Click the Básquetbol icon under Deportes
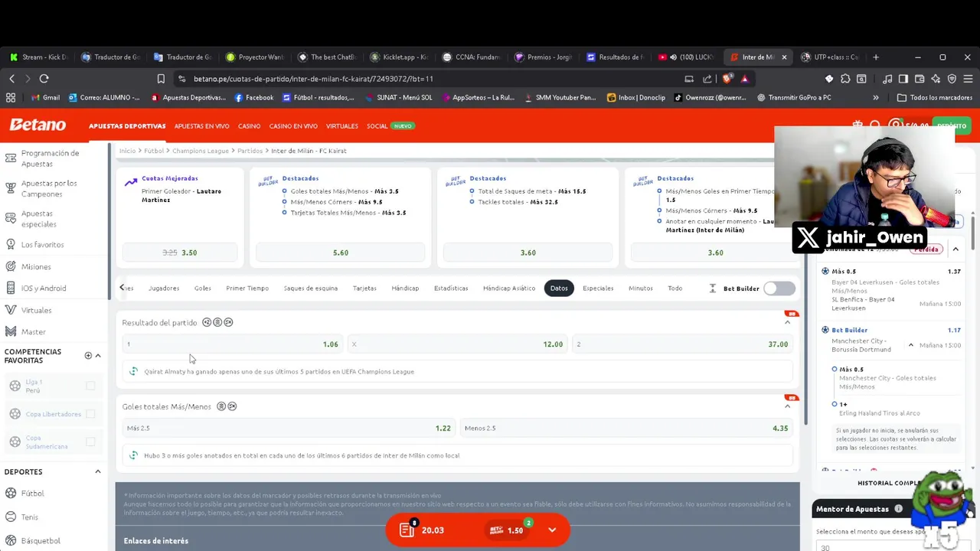This screenshot has width=980, height=551. 11,540
